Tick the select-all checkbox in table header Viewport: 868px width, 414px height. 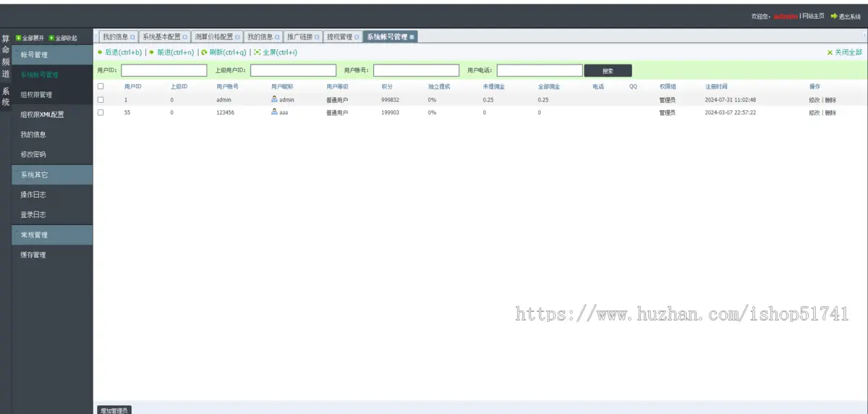(101, 86)
